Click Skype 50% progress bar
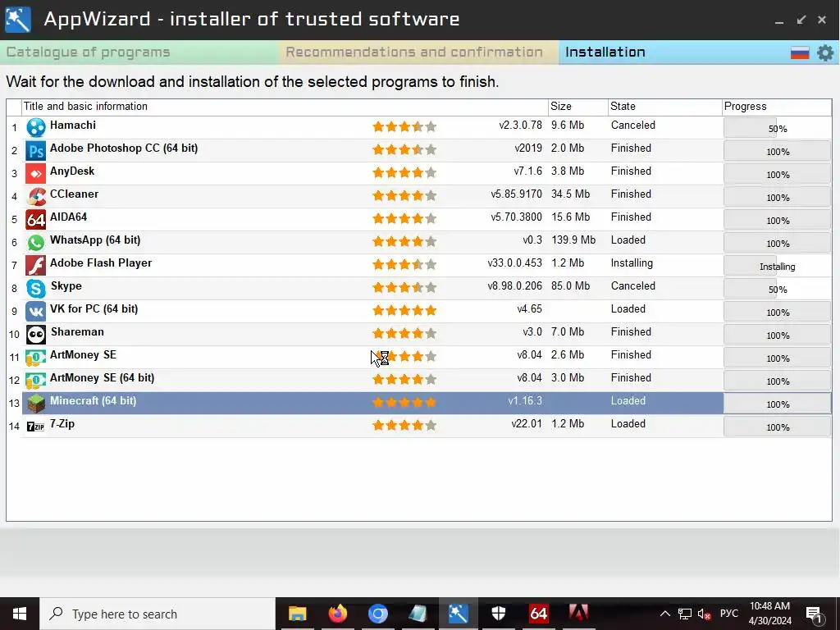840x630 pixels. 778,289
